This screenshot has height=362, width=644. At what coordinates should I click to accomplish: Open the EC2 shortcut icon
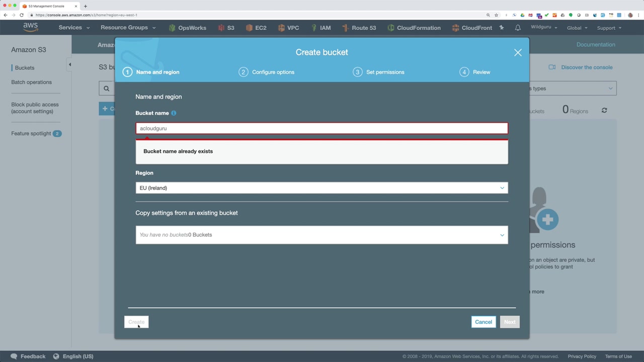(x=249, y=28)
